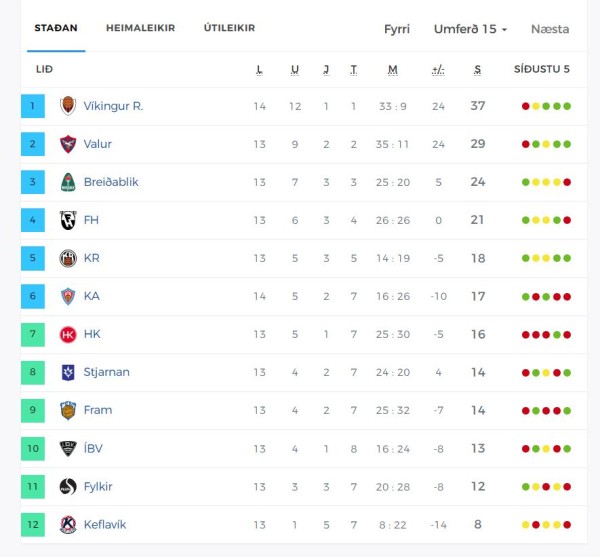
Task: Open the Umferð 15 round dropdown
Action: click(470, 29)
